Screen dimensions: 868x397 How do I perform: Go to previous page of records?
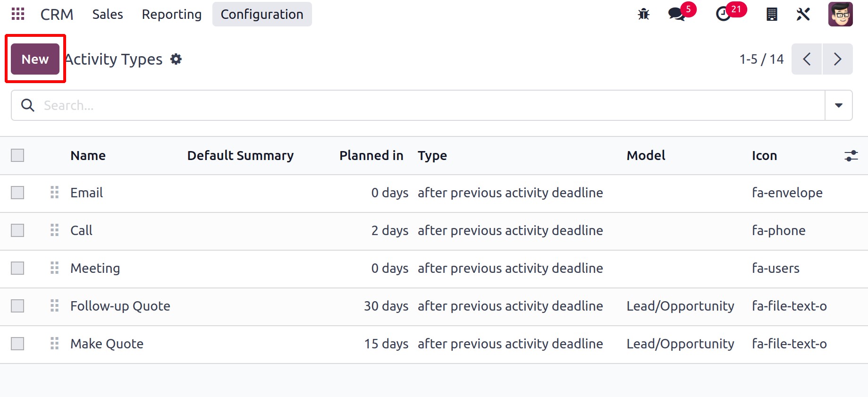pyautogui.click(x=807, y=59)
